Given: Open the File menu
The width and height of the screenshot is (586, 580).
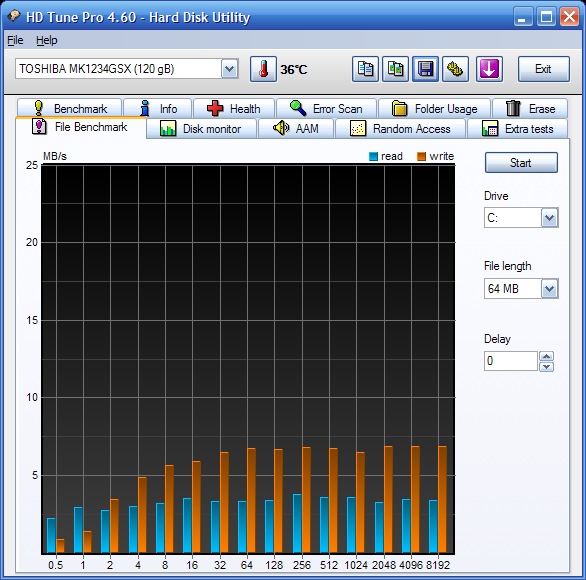Looking at the screenshot, I should coord(15,40).
